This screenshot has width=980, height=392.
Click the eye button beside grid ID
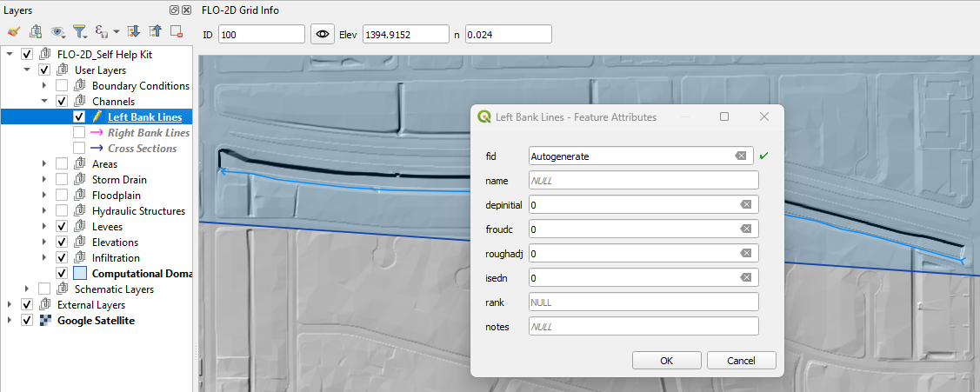323,34
